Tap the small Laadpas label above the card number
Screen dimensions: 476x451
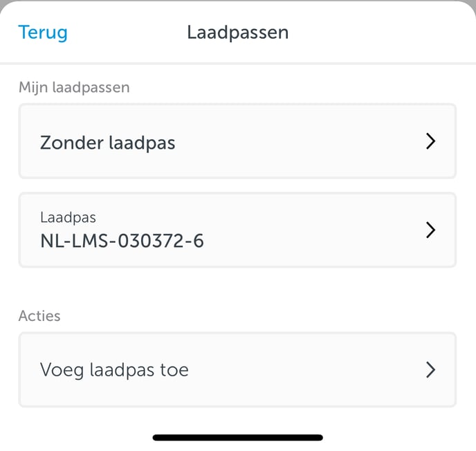pyautogui.click(x=68, y=218)
